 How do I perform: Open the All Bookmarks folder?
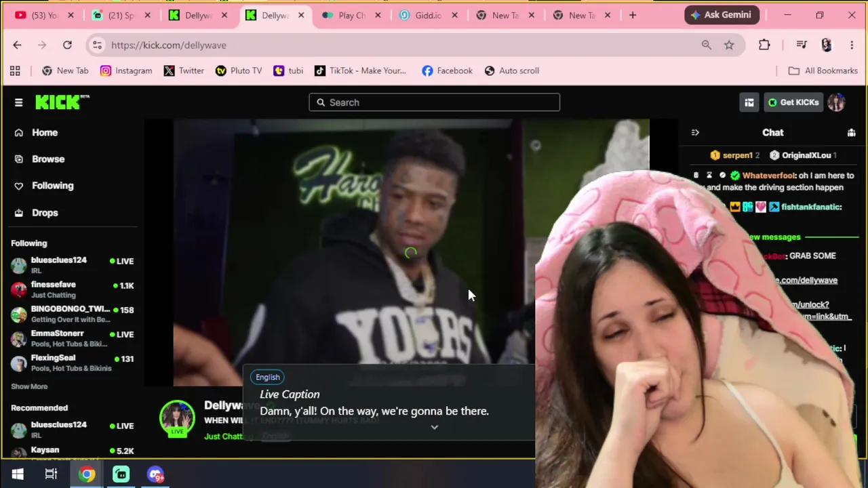tap(823, 70)
